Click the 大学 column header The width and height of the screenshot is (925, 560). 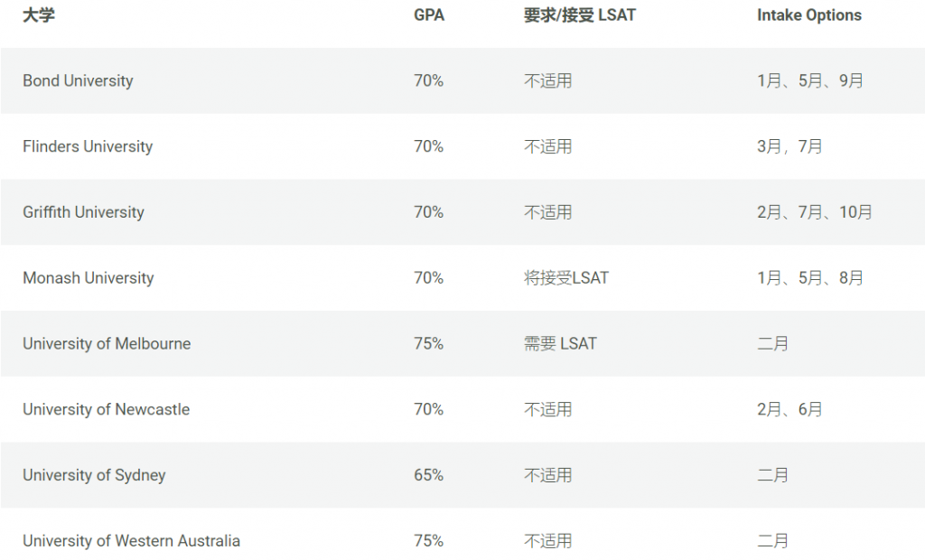39,15
